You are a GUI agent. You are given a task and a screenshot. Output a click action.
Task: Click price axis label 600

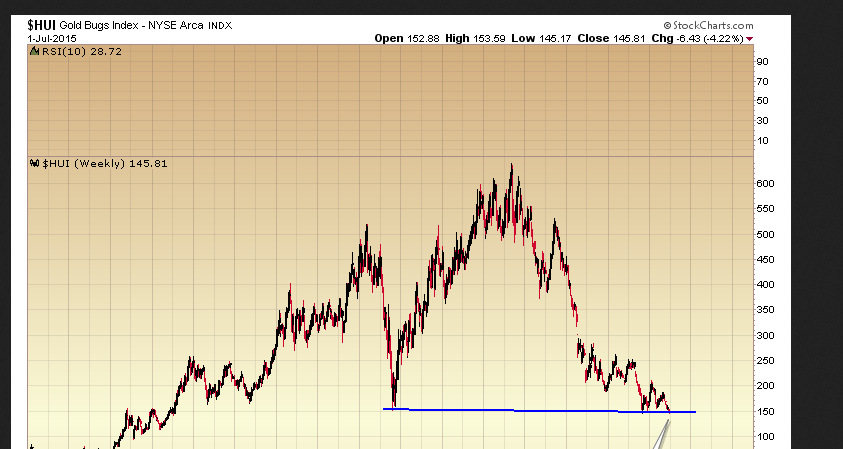pyautogui.click(x=765, y=184)
